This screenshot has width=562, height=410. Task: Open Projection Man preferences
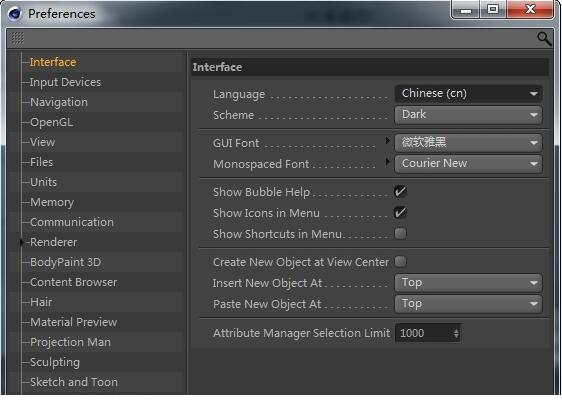(70, 342)
